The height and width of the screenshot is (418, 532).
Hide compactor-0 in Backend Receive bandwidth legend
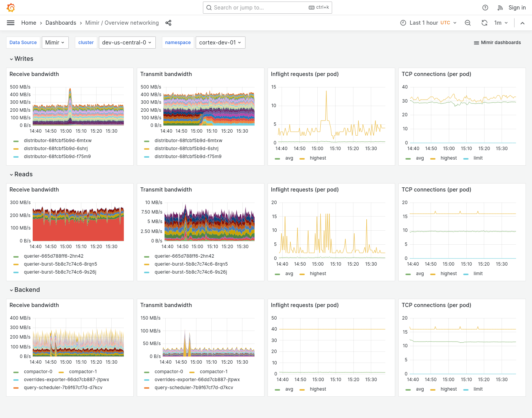[x=38, y=372]
